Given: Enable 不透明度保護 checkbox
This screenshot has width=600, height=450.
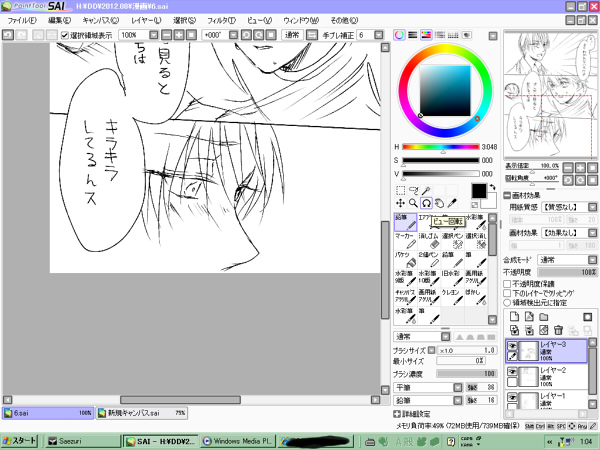Looking at the screenshot, I should (x=507, y=284).
